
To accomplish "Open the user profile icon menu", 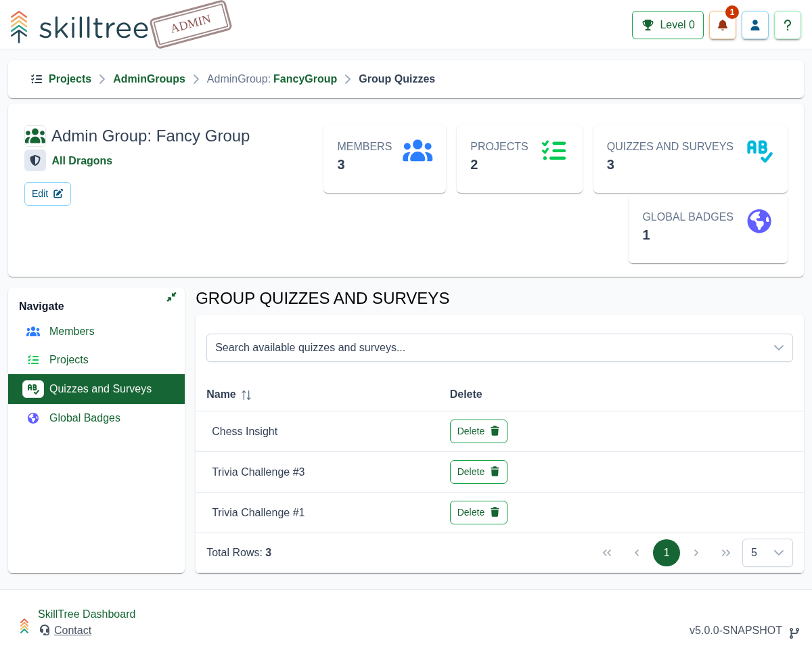I will [755, 25].
